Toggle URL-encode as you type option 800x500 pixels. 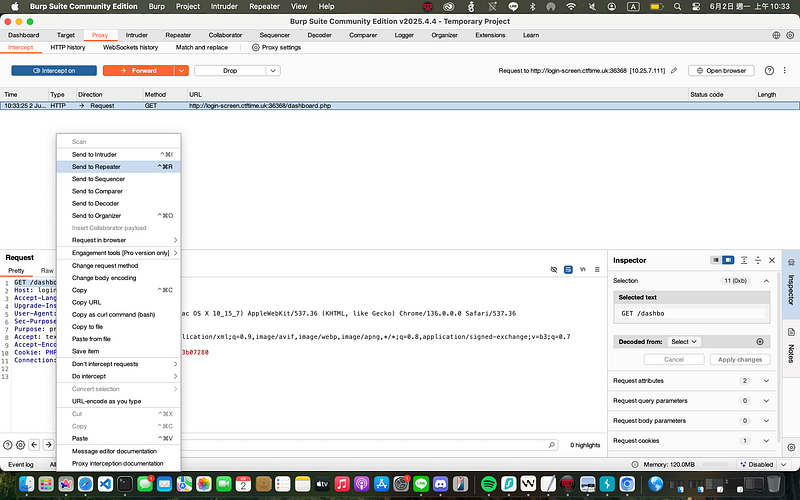tap(119, 402)
